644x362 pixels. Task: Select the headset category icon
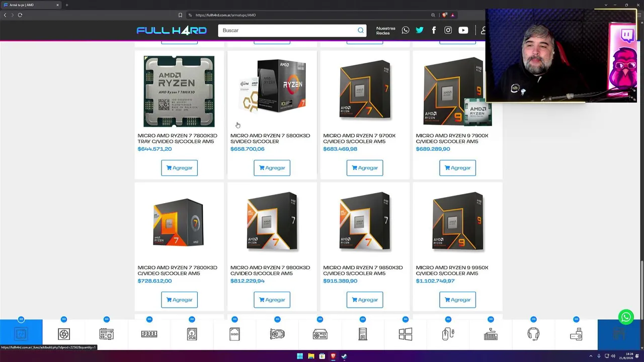click(533, 334)
